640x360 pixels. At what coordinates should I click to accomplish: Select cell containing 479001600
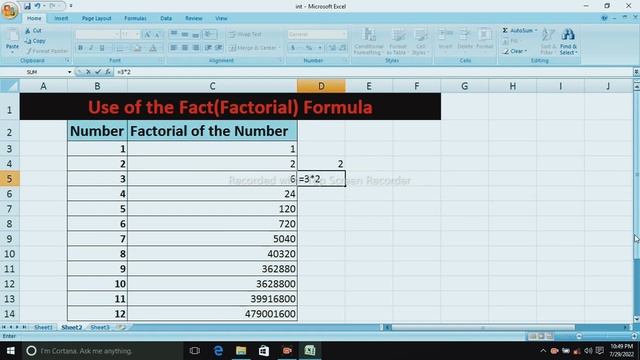tap(212, 313)
